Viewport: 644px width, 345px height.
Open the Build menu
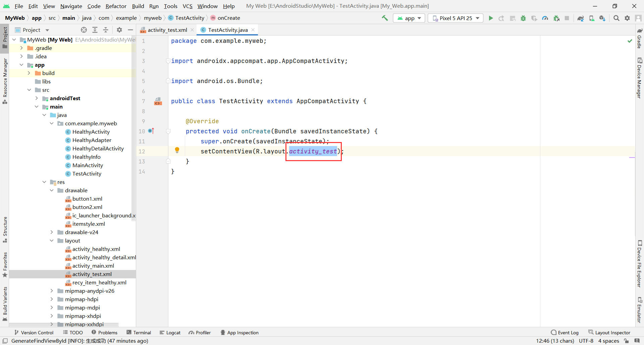point(138,6)
